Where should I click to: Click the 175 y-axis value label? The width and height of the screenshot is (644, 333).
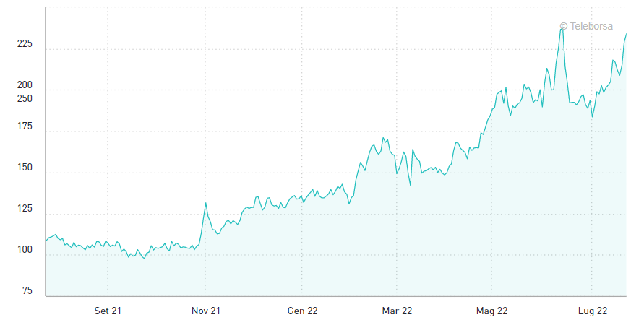coord(25,126)
